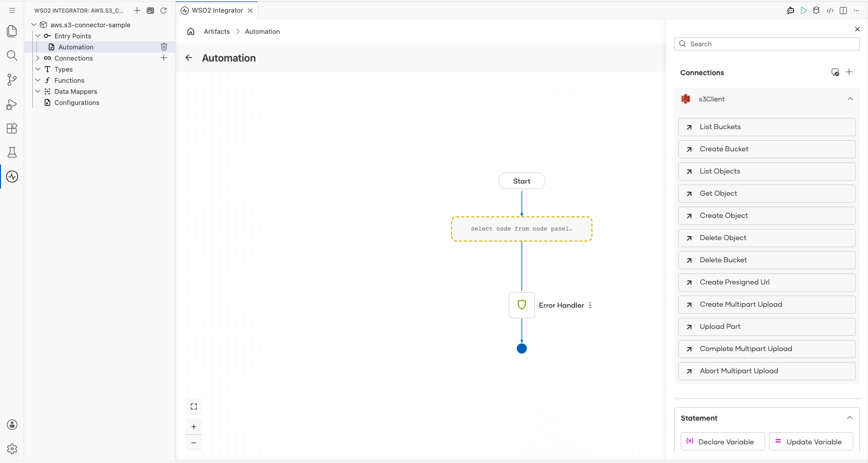Open the editor more actions ellipsis
This screenshot has width=868, height=463.
coord(856,10)
